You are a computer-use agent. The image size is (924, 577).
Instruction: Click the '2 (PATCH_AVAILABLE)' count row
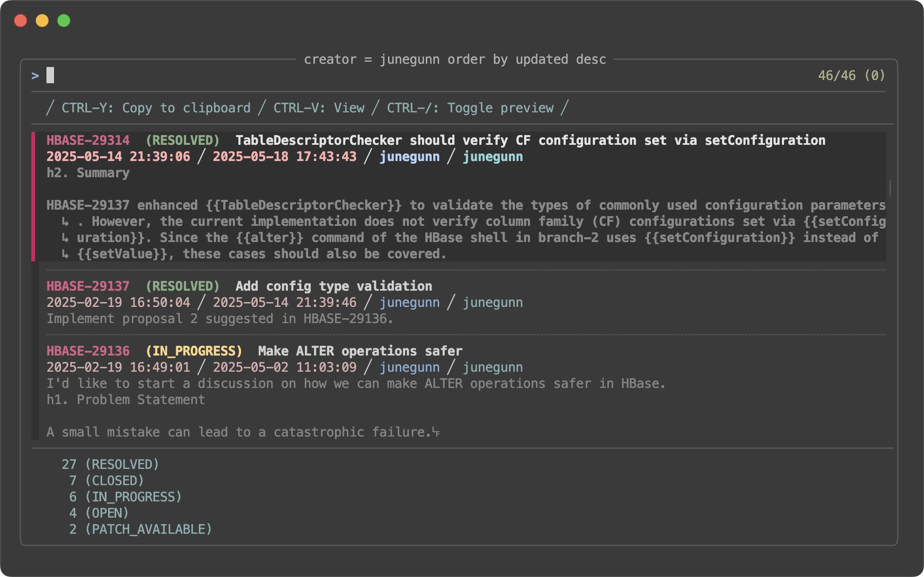[x=140, y=529]
